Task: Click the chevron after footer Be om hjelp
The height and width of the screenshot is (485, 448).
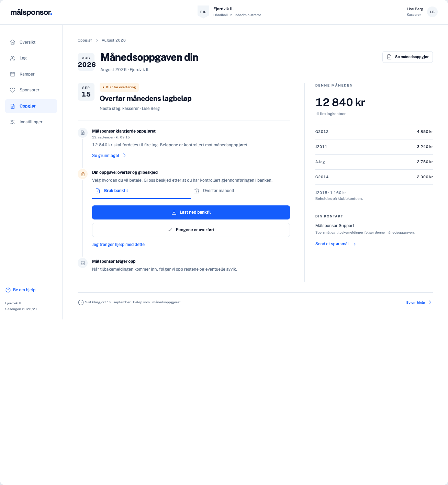Action: (430, 303)
